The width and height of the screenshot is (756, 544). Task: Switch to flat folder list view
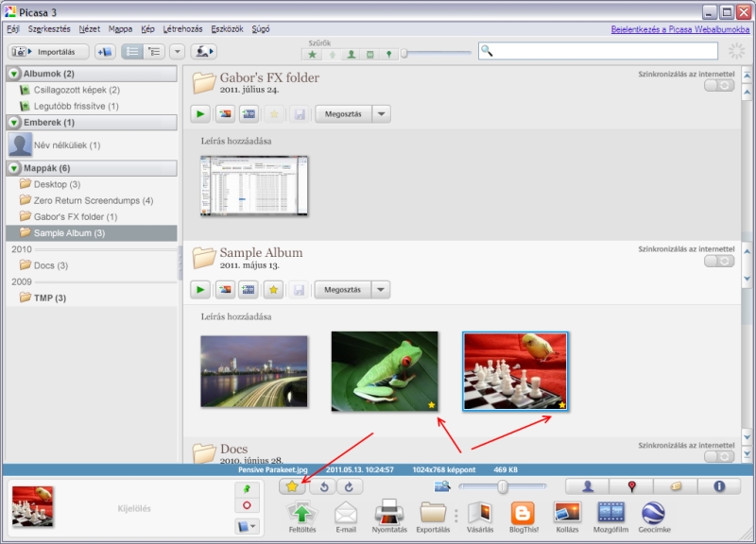click(132, 52)
